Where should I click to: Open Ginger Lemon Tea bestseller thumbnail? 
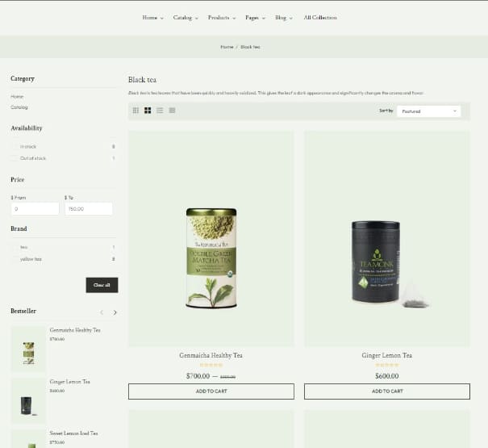(28, 400)
